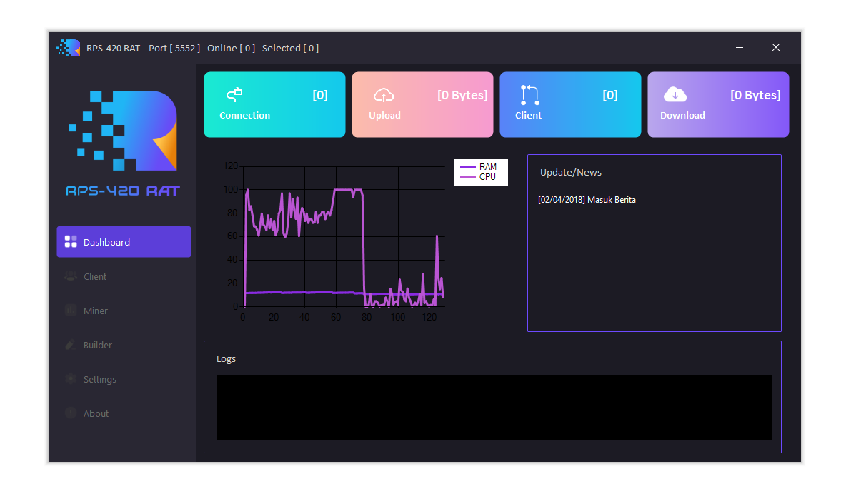Click the RPS-420 RAT logo icon in titlebar
This screenshot has height=504, width=851.
click(69, 48)
